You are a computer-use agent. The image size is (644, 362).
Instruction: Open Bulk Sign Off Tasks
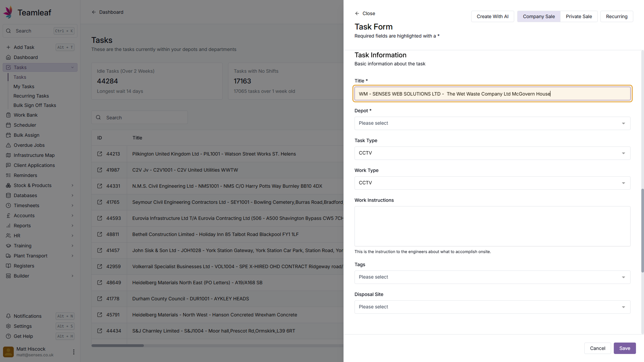[35, 105]
